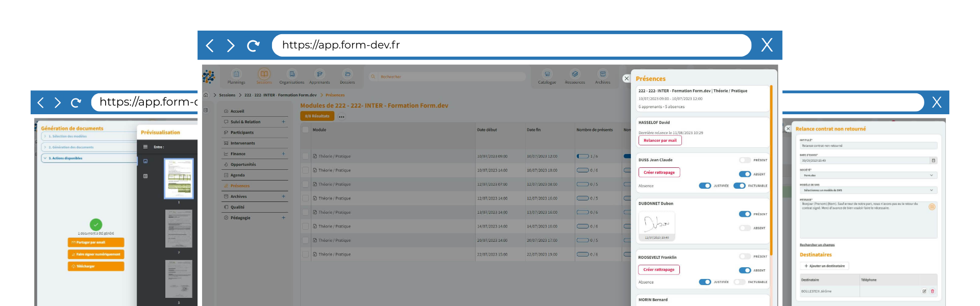Click the presence progress bar showing 1/6
Screen dimensions: 980x306
[x=582, y=157]
